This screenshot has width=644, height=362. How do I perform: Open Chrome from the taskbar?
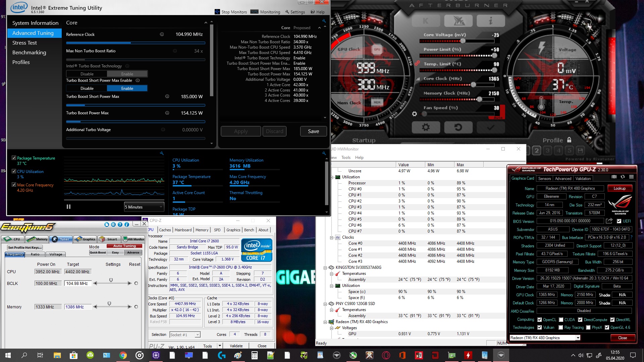click(123, 355)
